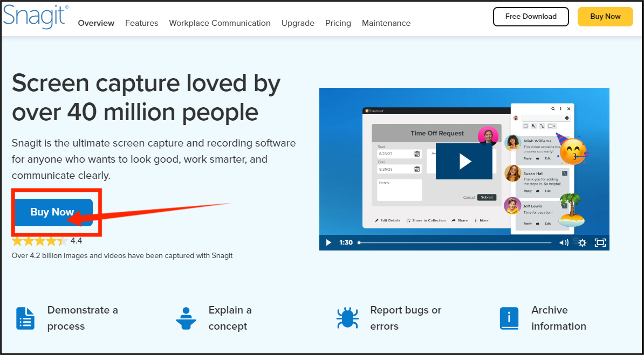This screenshot has height=355, width=644.
Task: Open the Maintenance nav link
Action: click(x=386, y=23)
